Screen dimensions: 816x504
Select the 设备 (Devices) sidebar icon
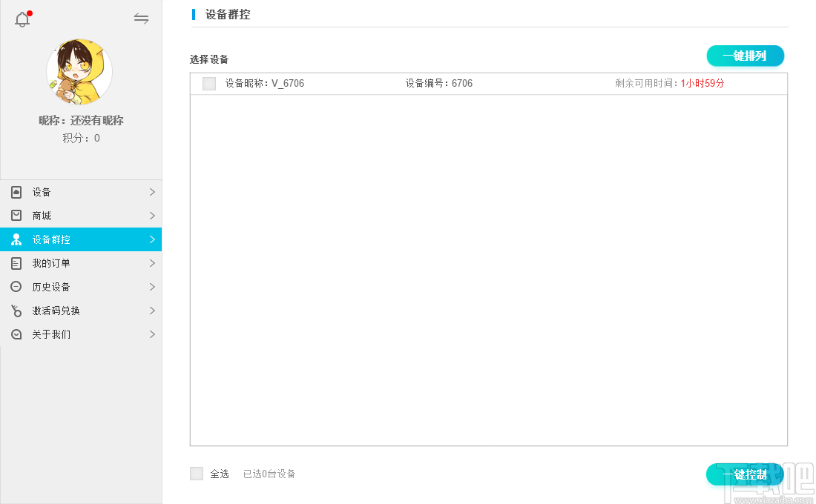click(x=16, y=192)
